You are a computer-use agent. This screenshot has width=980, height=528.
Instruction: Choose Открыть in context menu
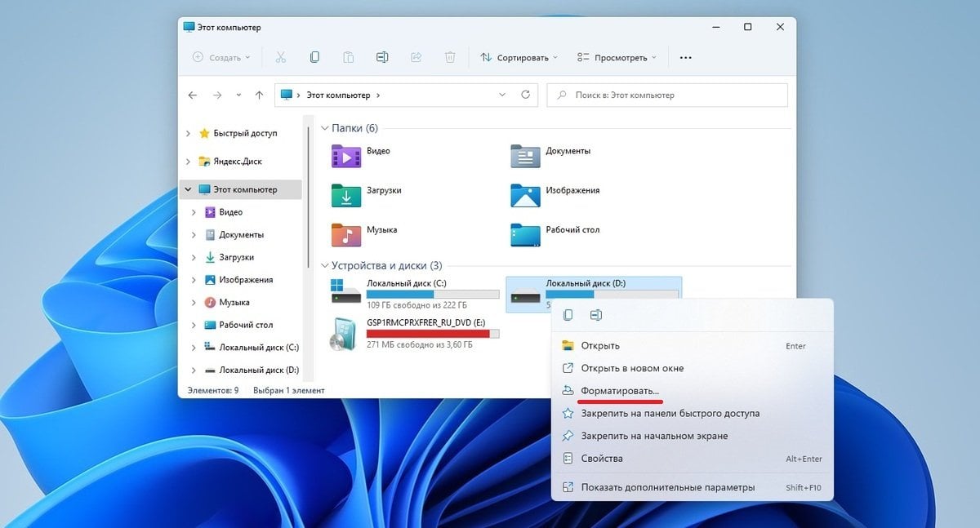(693, 346)
